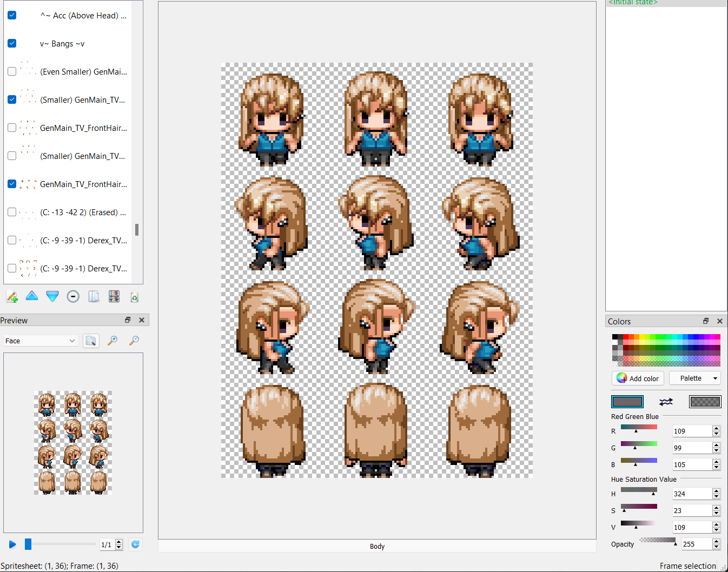
Task: Open the Palette dropdown menu
Action: (695, 378)
